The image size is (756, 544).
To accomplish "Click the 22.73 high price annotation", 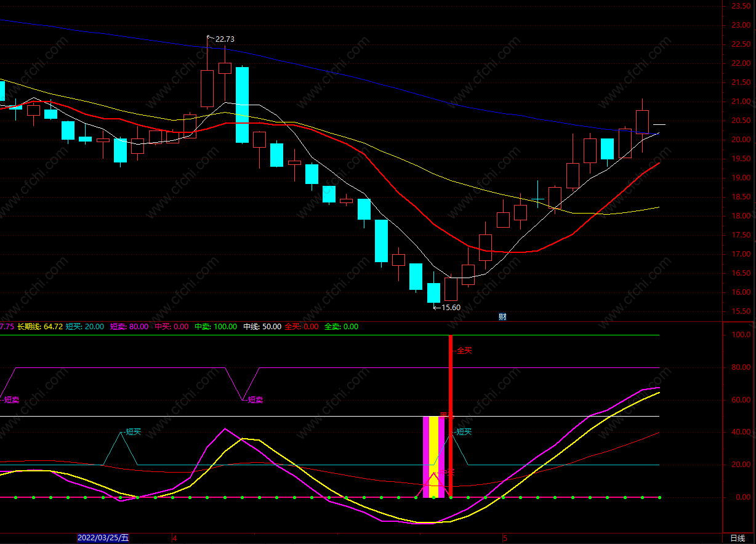I will pyautogui.click(x=225, y=39).
